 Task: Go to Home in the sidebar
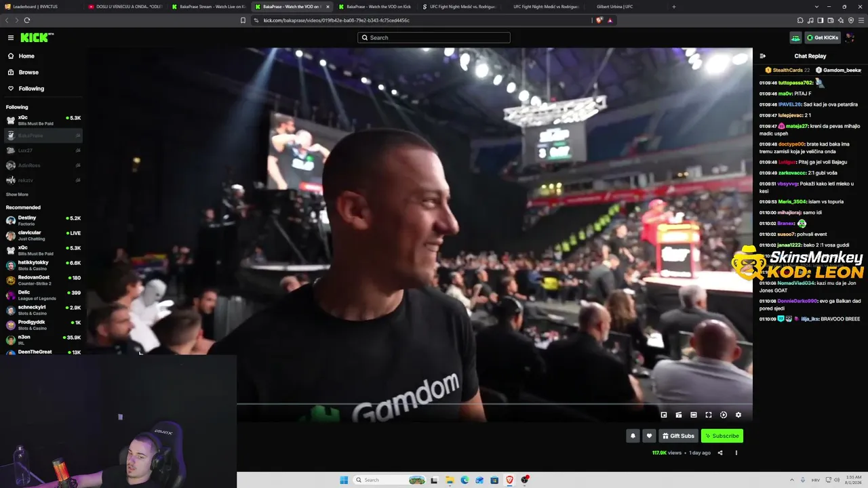(x=26, y=56)
